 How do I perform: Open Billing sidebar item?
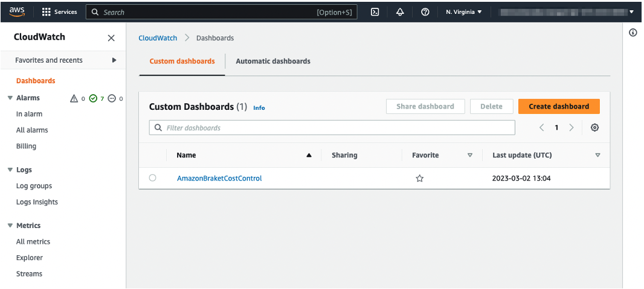pos(27,146)
